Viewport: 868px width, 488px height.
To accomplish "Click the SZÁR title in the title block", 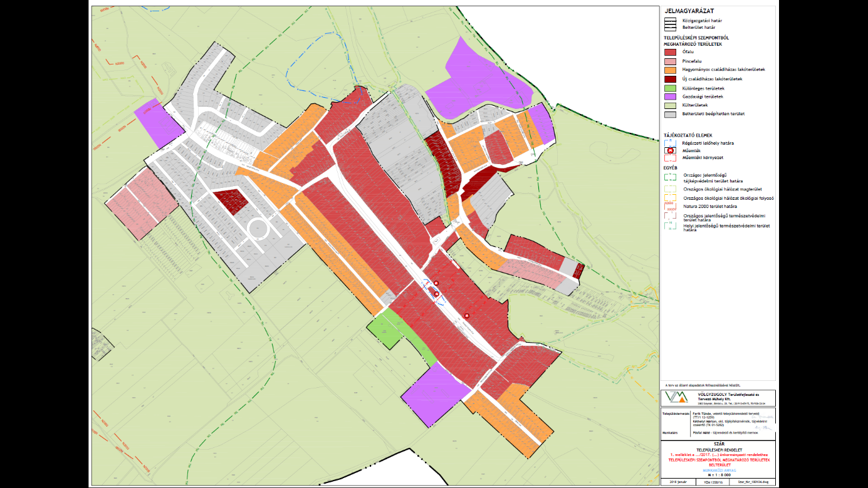I will click(x=718, y=444).
